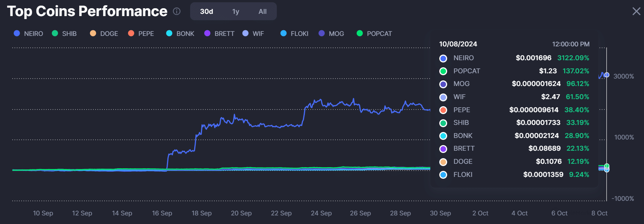
Task: Click the NEIRO data point marker near 3000%
Action: 607,75
